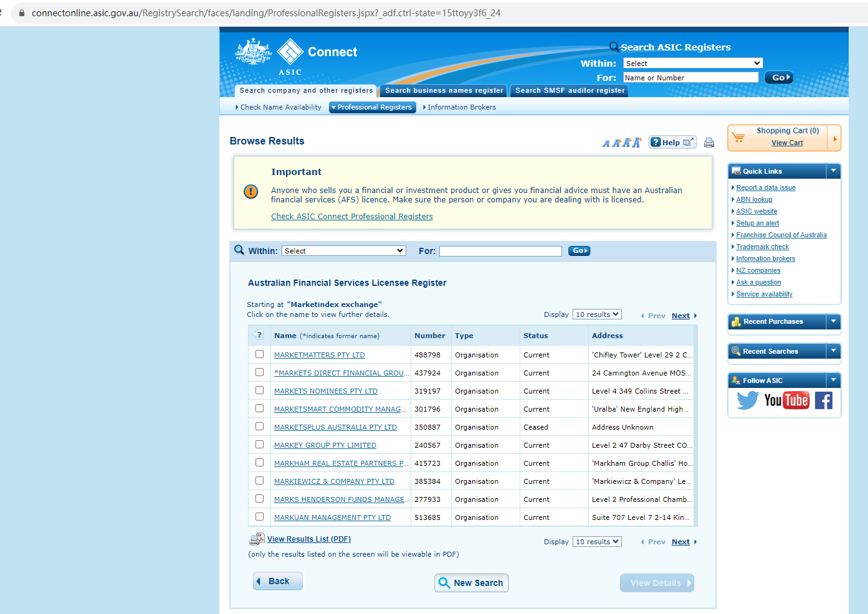Open the top Display 10 results dropdown
Viewport: 868px width, 614px height.
click(x=597, y=314)
